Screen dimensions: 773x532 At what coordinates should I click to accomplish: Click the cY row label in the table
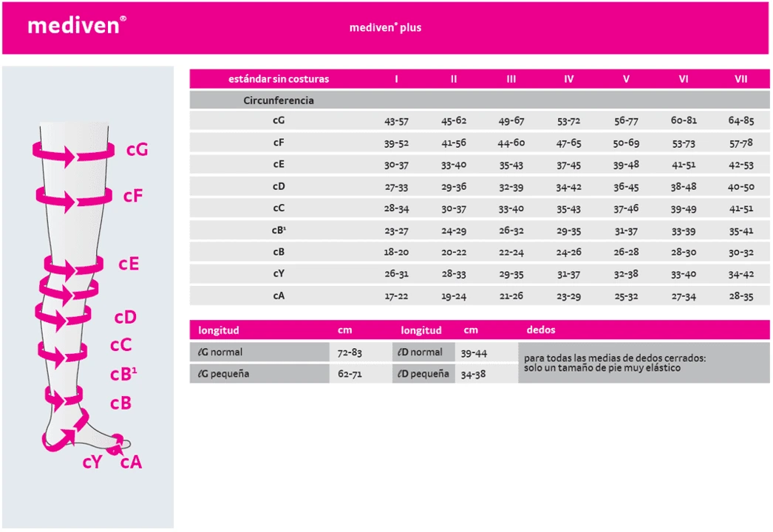pyautogui.click(x=279, y=273)
